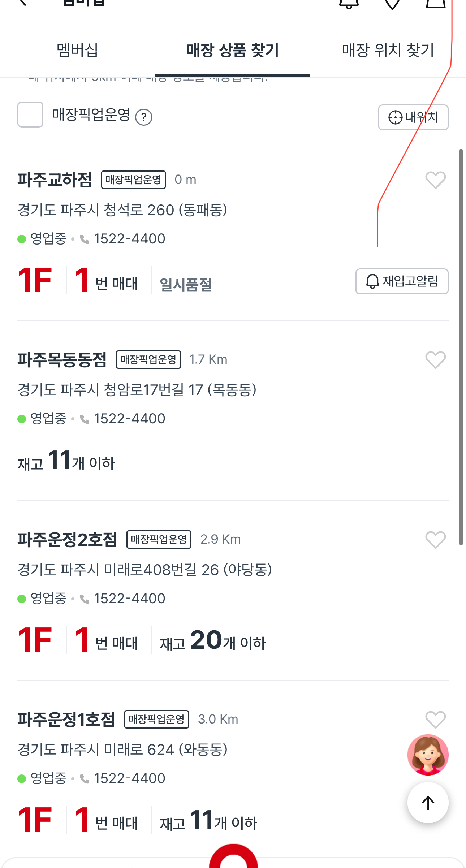
Task: Favorite the 파주교하점 store heart icon
Action: pos(435,180)
